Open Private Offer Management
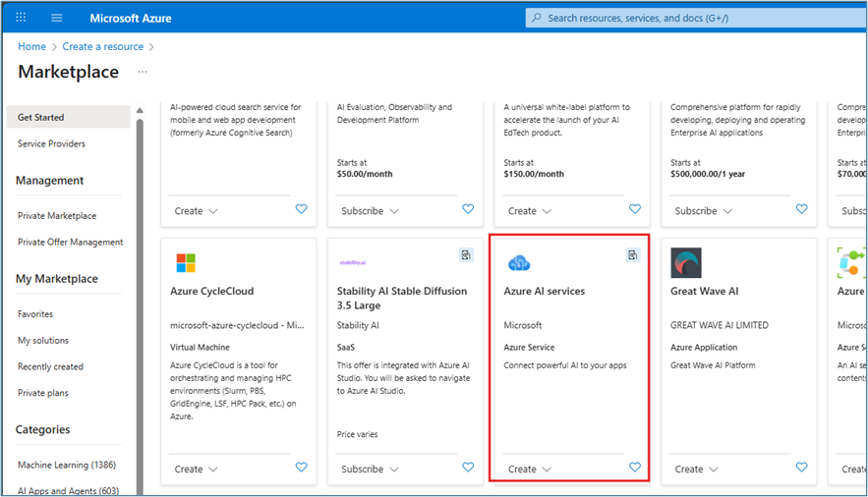Screen dimensions: 868x497 [x=71, y=243]
